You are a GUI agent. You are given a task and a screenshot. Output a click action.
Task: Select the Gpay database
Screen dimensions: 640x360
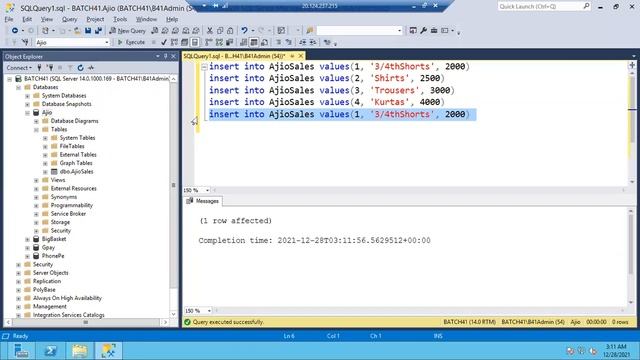coord(48,248)
